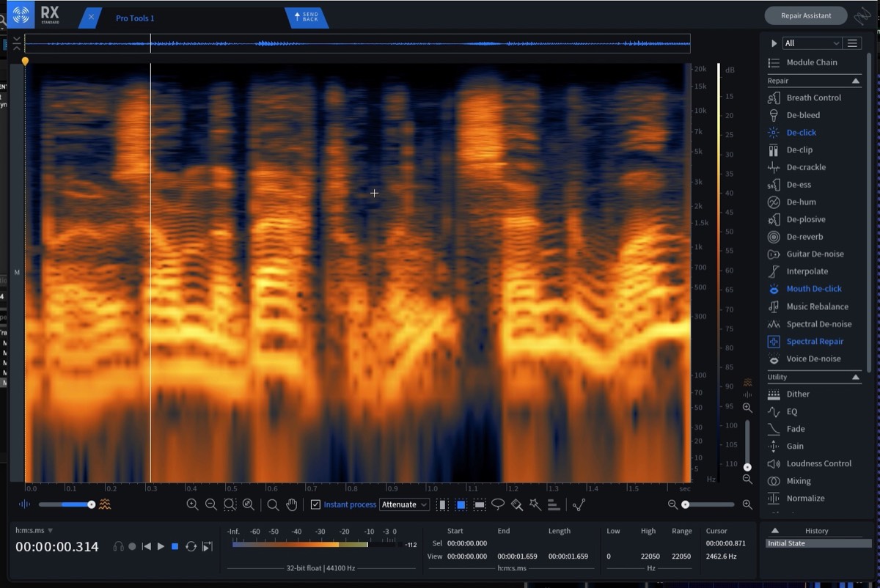This screenshot has width=880, height=588.
Task: Open the h:m:s.ms time format dropdown
Action: coord(34,530)
